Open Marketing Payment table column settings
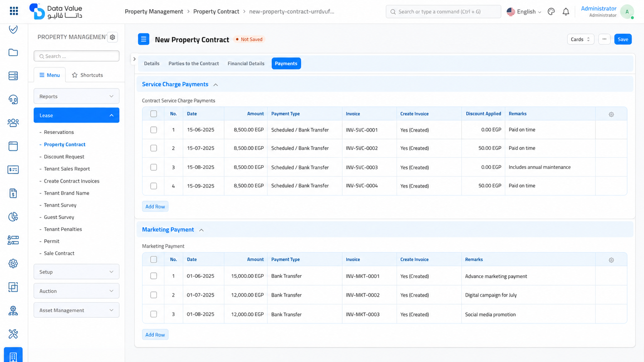Image resolution: width=644 pixels, height=362 pixels. (611, 260)
